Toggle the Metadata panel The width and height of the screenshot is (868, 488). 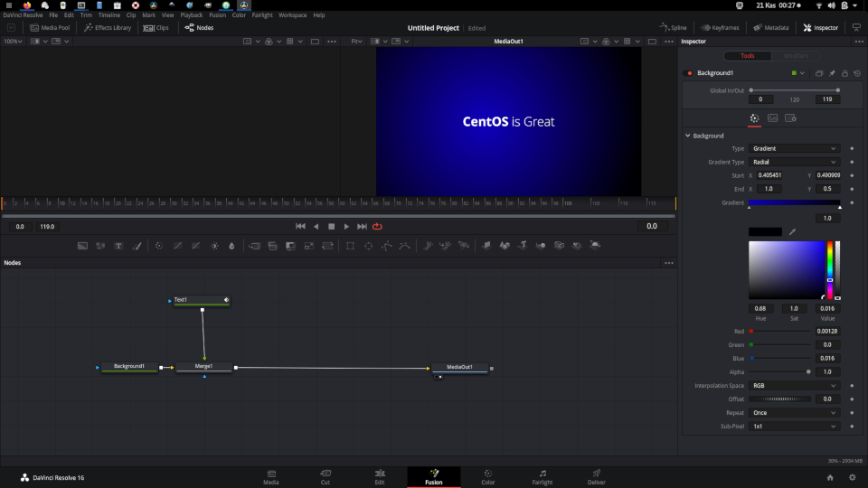click(771, 28)
